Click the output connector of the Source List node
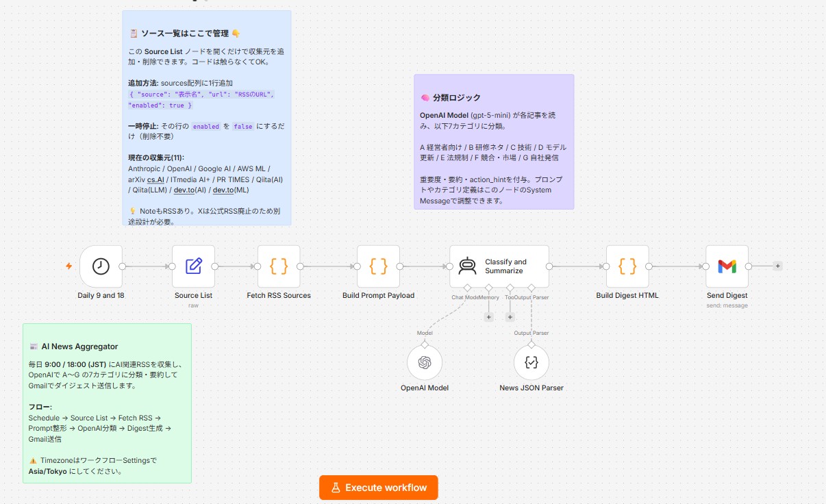The image size is (826, 504). [215, 266]
